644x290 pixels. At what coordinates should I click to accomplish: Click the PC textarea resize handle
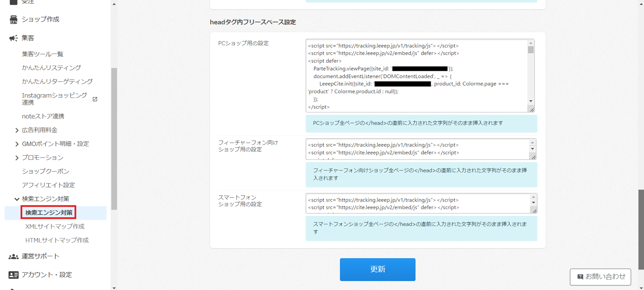(x=532, y=110)
